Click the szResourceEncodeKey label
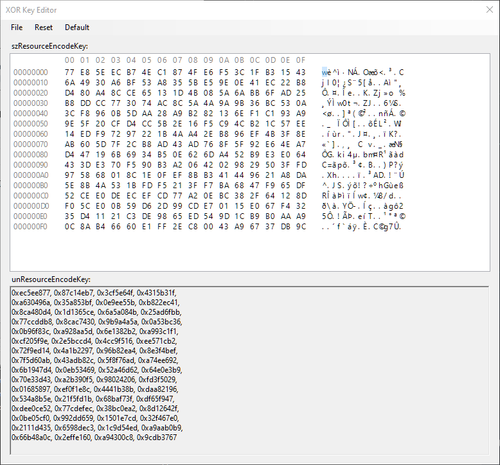The width and height of the screenshot is (500, 465). 50,46
